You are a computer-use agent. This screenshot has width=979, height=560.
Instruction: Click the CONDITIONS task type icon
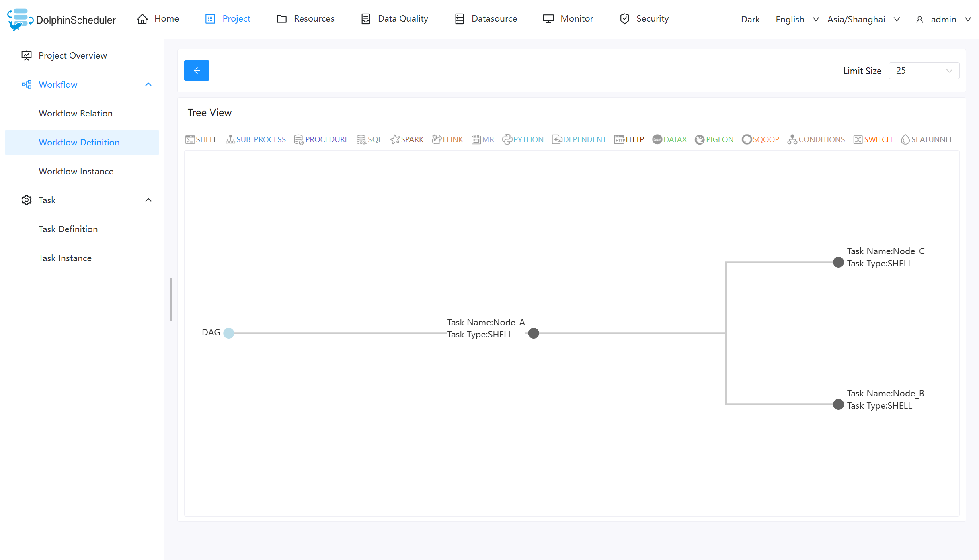815,139
